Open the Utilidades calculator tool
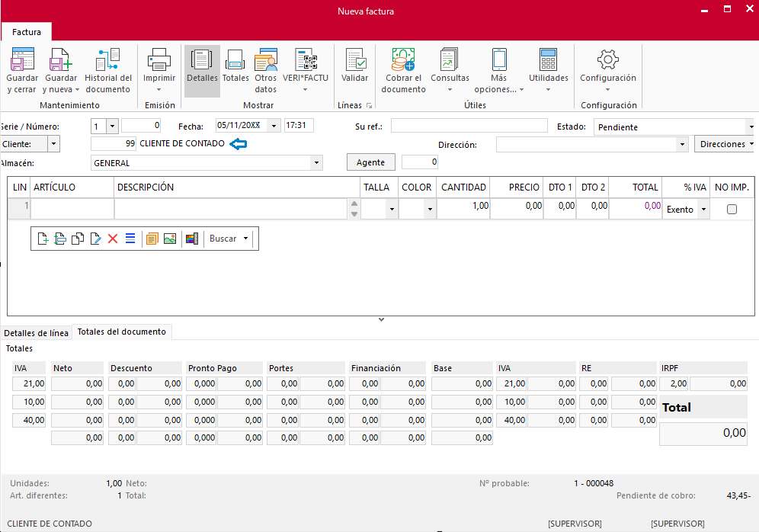 (548, 60)
